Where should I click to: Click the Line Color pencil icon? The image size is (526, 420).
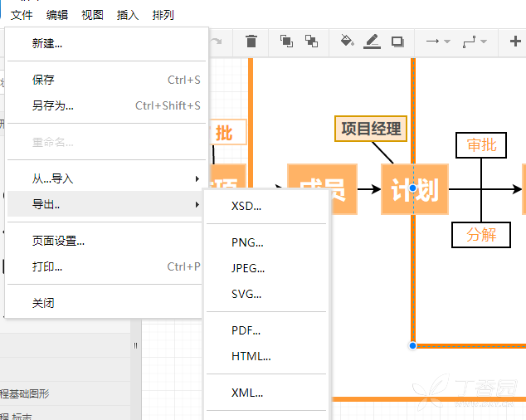pos(372,42)
